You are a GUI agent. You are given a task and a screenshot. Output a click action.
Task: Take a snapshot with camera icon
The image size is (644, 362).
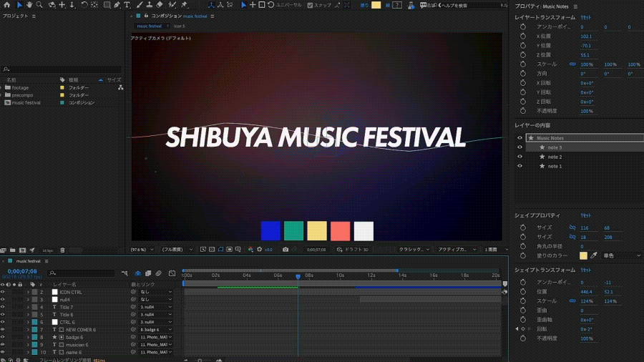[286, 250]
